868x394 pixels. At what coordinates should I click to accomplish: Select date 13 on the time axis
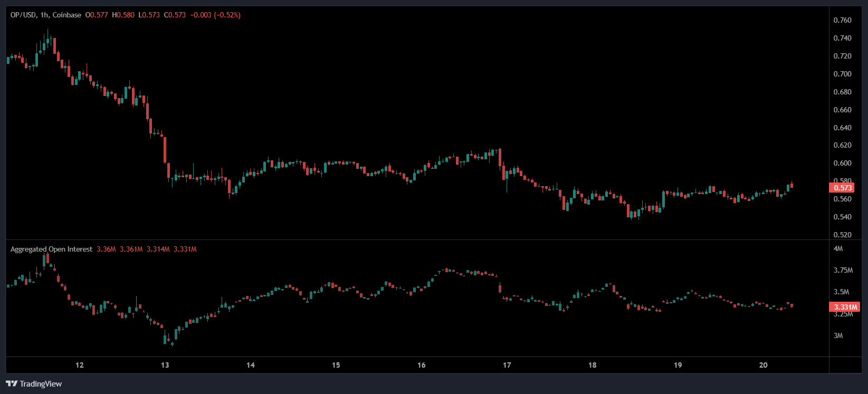tap(165, 365)
